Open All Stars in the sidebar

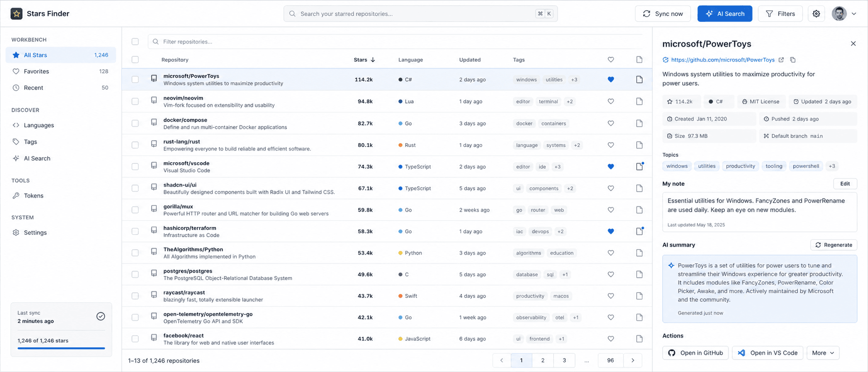point(61,55)
